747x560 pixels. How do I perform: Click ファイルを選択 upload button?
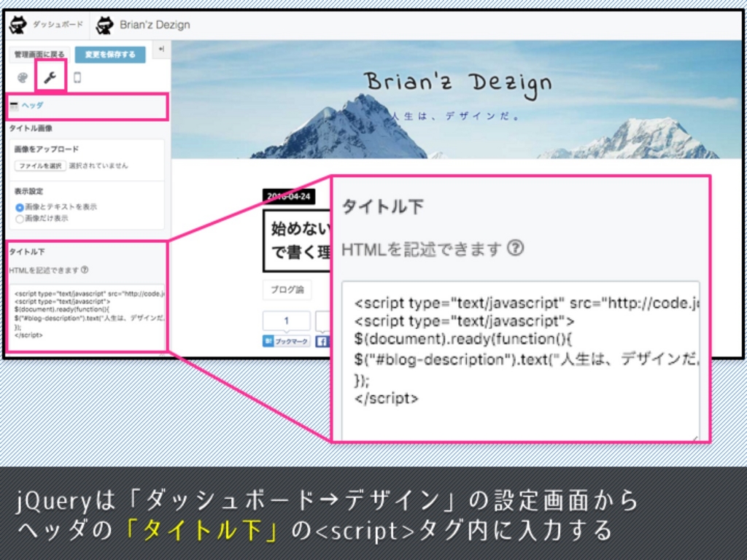click(41, 166)
